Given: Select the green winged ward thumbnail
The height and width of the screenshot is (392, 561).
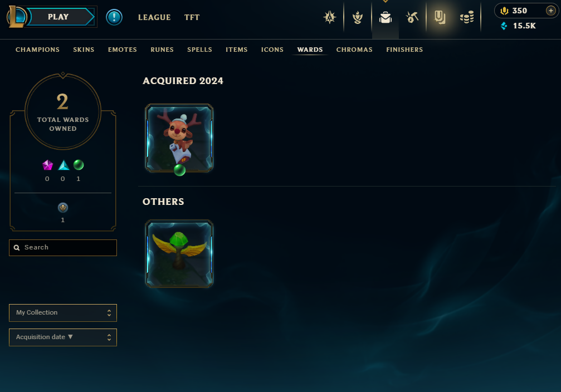Looking at the screenshot, I should [179, 253].
